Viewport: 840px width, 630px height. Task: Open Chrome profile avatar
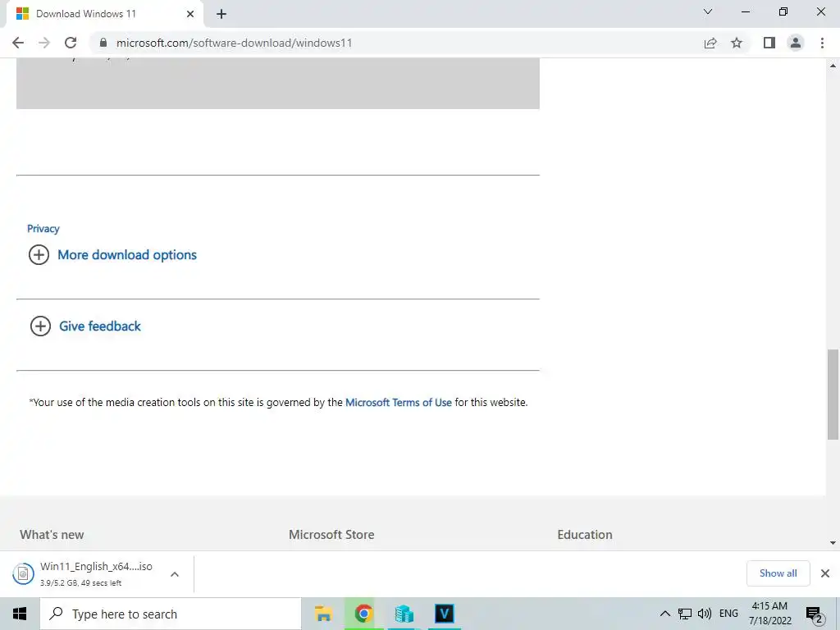[x=796, y=43]
